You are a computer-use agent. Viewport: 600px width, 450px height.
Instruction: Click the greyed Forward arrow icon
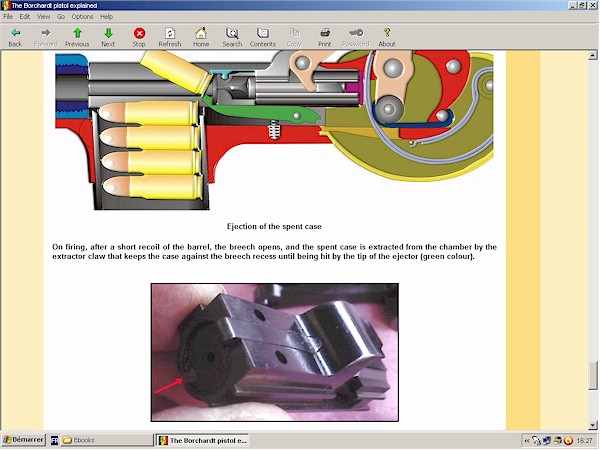tap(46, 33)
